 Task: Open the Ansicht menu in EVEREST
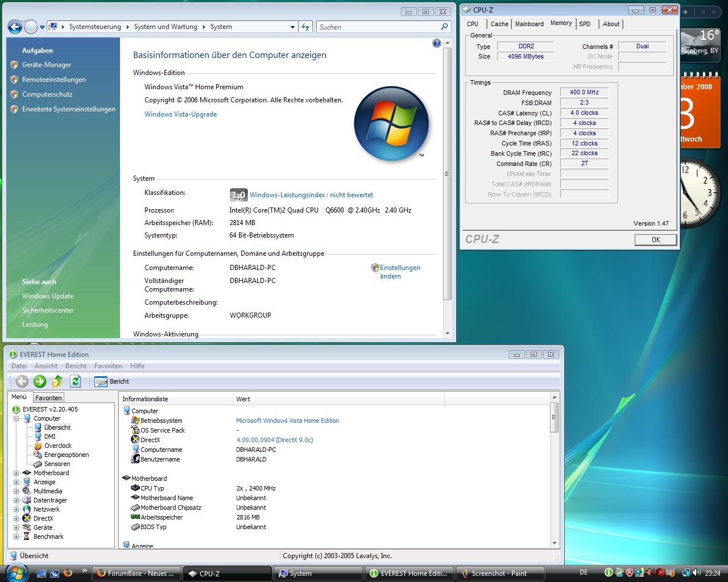tap(46, 366)
